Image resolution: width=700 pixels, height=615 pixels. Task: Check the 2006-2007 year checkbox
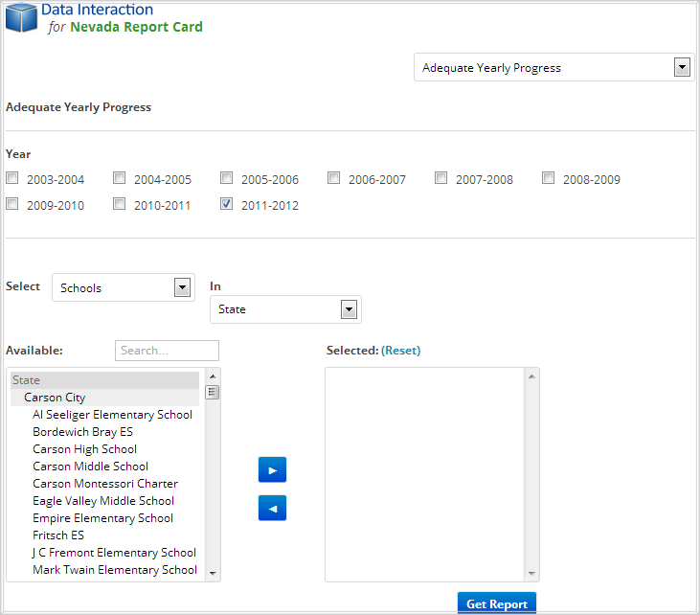click(333, 178)
